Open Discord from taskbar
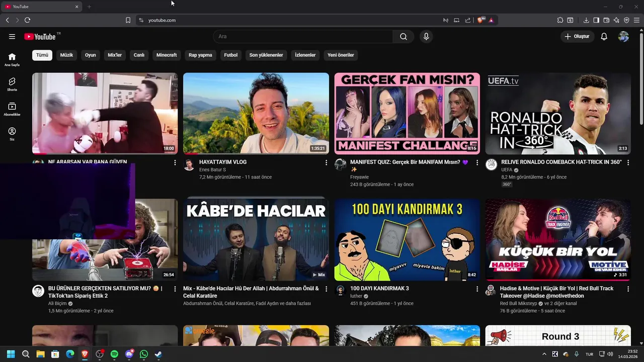Image resolution: width=644 pixels, height=362 pixels. (x=129, y=354)
